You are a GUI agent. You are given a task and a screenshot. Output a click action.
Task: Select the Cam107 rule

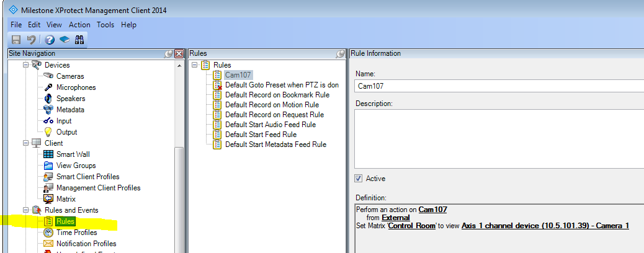pos(238,75)
